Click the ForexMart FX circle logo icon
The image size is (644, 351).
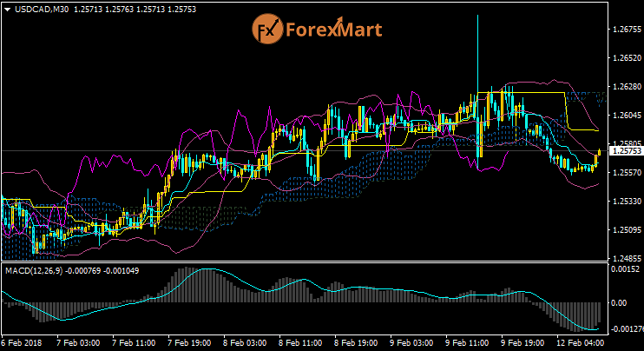268,31
